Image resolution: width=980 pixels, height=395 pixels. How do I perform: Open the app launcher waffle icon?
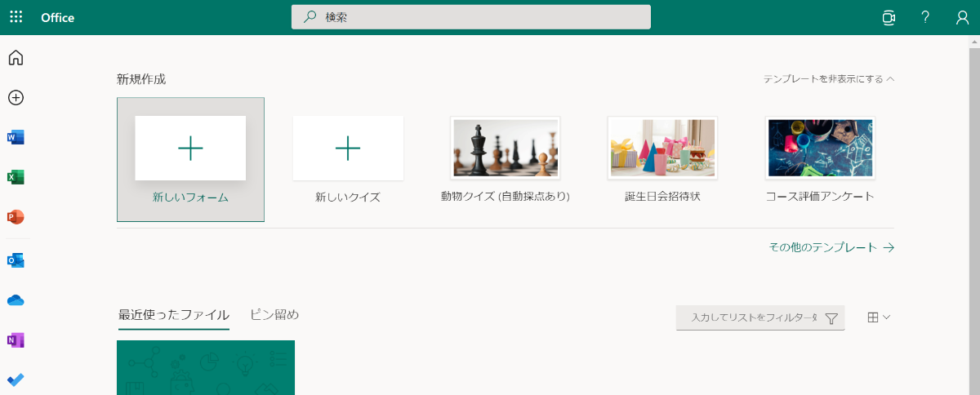(x=16, y=17)
